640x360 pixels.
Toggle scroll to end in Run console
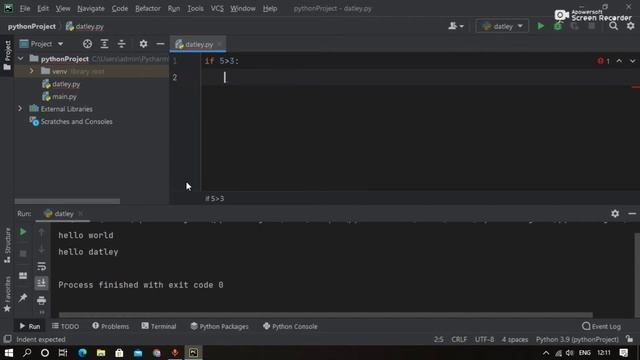[41, 283]
